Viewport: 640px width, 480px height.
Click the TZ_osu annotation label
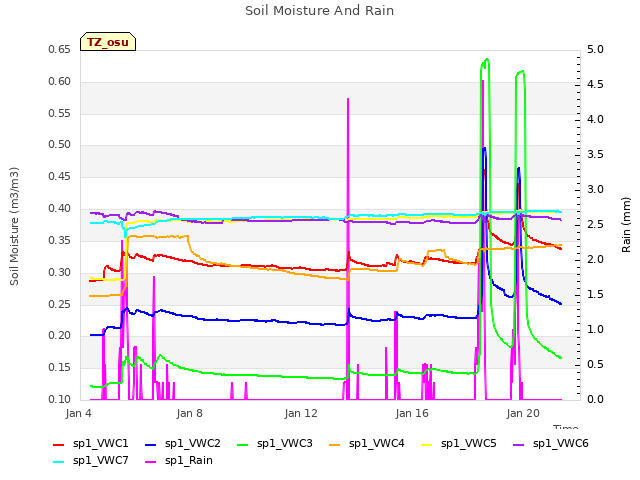108,42
